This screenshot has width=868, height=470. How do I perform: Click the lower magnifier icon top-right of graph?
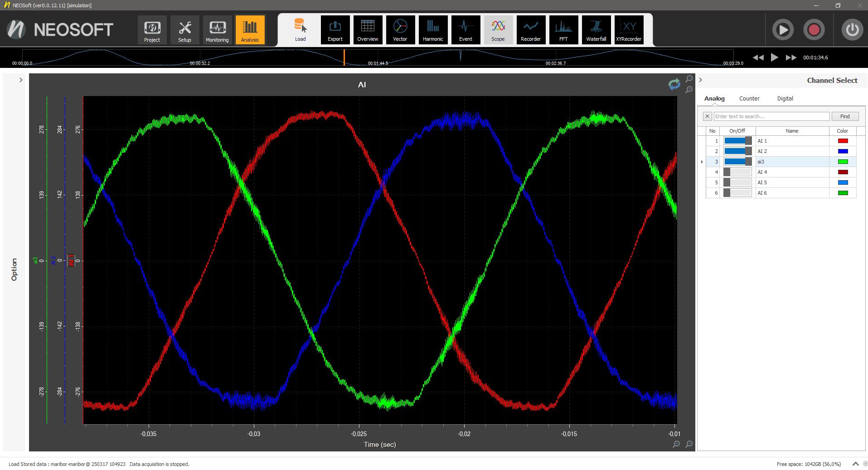click(x=689, y=90)
